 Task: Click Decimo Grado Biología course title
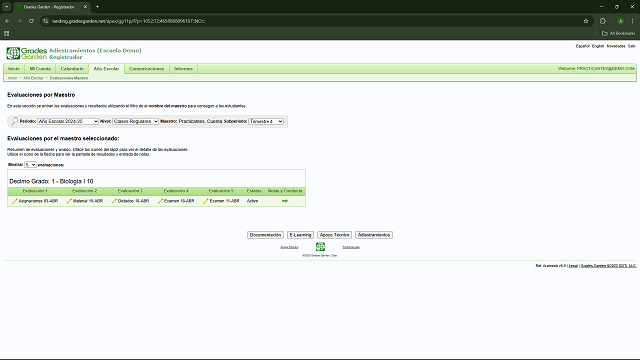[x=51, y=181]
